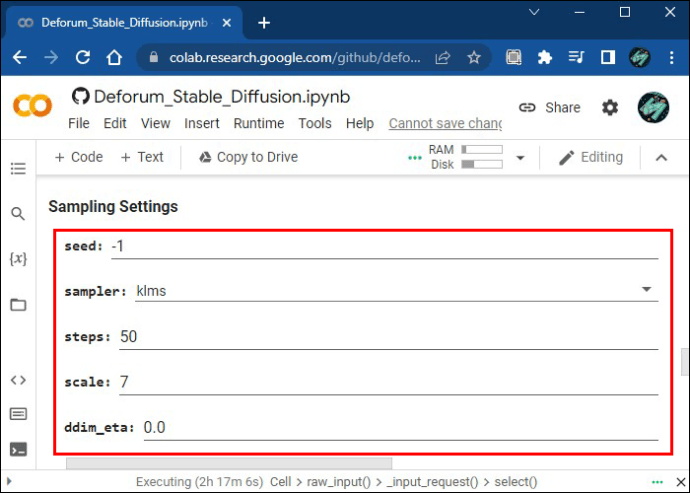Share this page from the address bar
This screenshot has height=493, width=690.
pos(443,57)
